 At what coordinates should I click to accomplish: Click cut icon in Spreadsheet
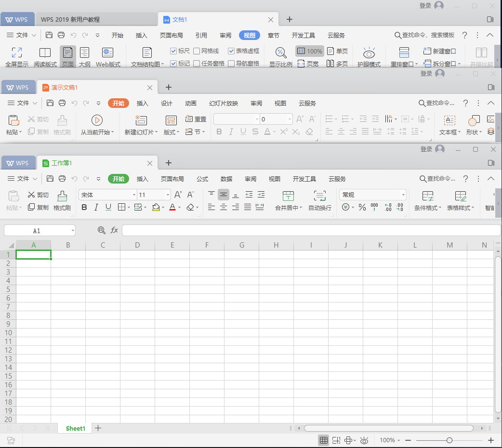(31, 195)
